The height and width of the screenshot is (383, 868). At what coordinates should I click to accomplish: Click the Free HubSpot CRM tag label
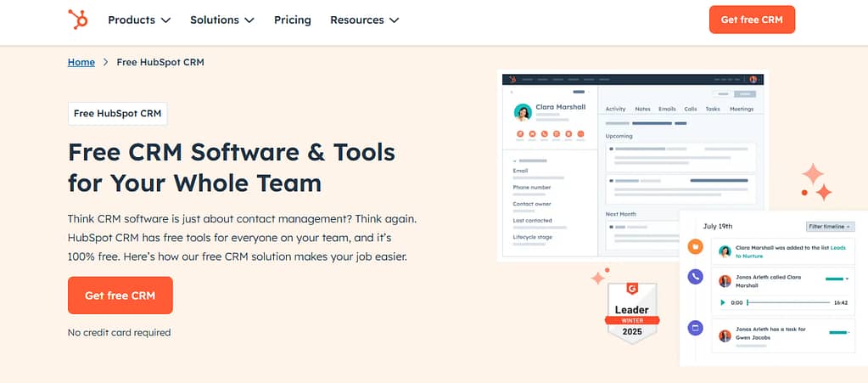(x=117, y=114)
